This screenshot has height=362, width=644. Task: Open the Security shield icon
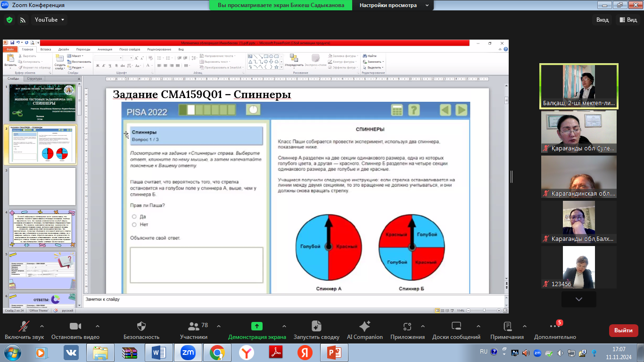(141, 326)
